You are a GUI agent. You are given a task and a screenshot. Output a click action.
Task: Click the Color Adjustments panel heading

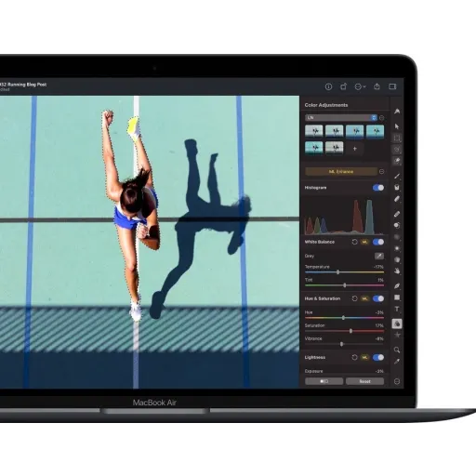click(326, 105)
